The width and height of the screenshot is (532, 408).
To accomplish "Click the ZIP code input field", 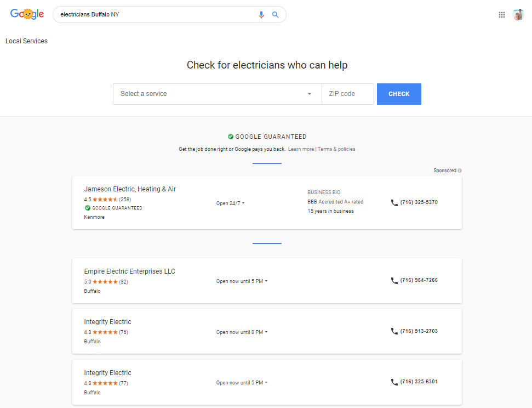I will (x=347, y=94).
